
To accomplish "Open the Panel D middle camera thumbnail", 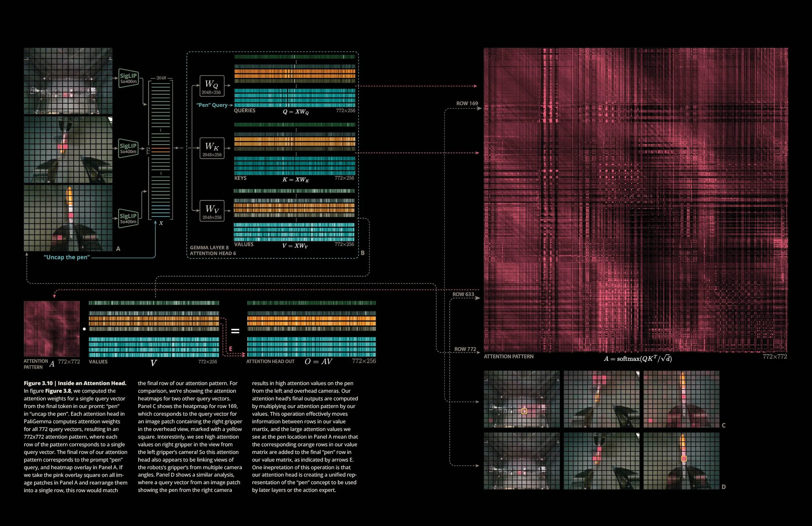I will coord(602,461).
